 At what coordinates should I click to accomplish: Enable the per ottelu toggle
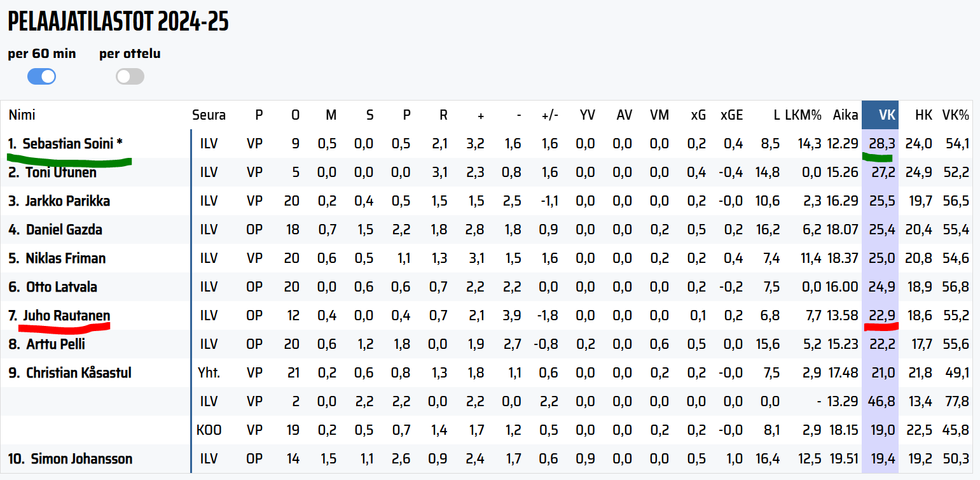[130, 77]
